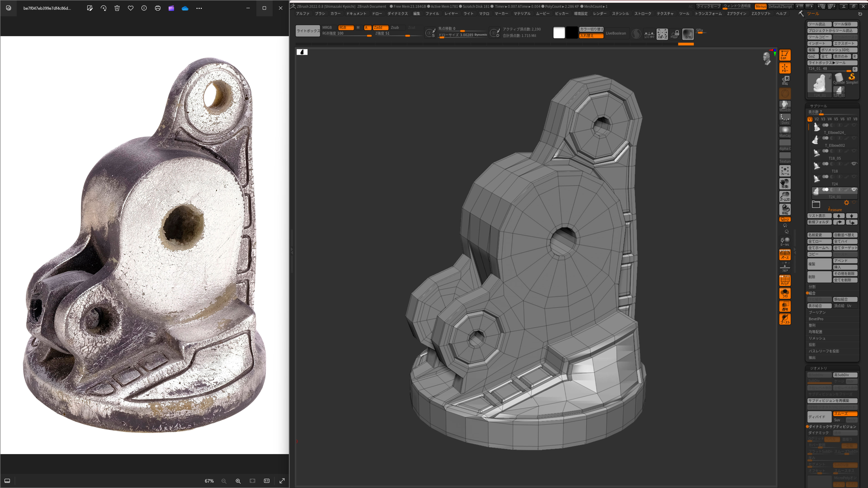This screenshot has height=488, width=868.
Task: Click the Lightbox (ライトボックス) button
Action: (x=308, y=31)
